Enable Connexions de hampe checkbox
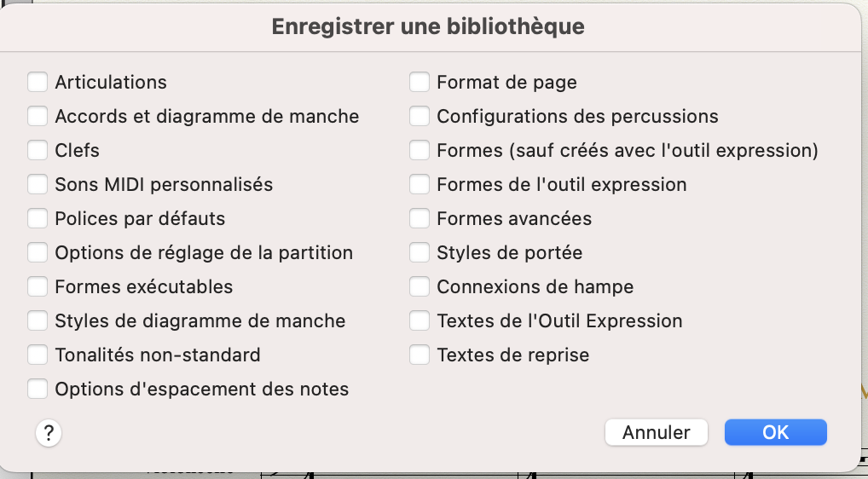The height and width of the screenshot is (479, 868). pos(420,287)
